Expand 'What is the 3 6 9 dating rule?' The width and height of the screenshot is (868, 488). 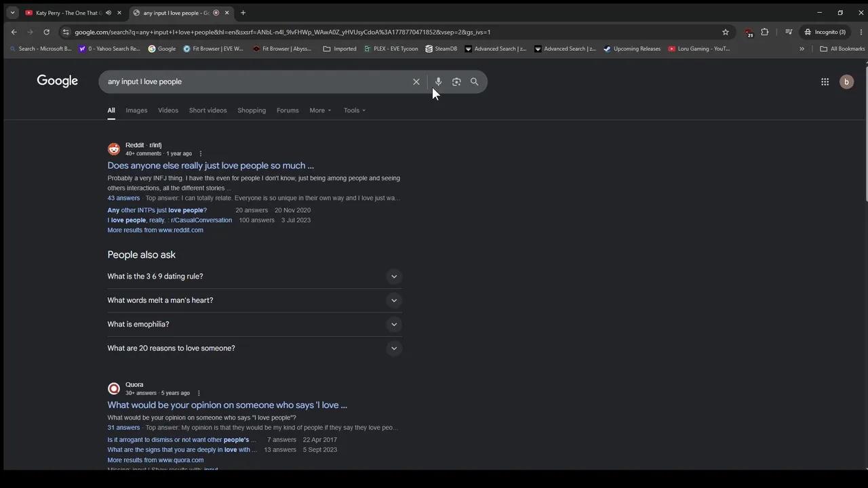254,277
